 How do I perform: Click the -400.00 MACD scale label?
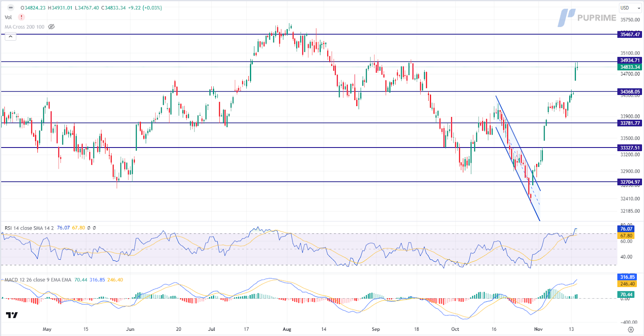(629, 322)
